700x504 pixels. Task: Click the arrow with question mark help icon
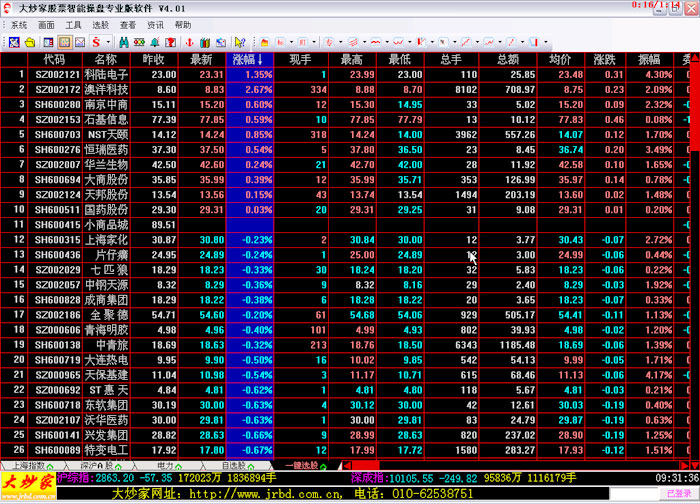pyautogui.click(x=240, y=42)
